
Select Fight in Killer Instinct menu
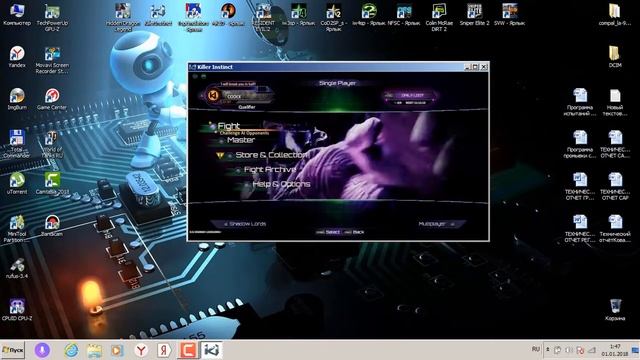(x=229, y=126)
